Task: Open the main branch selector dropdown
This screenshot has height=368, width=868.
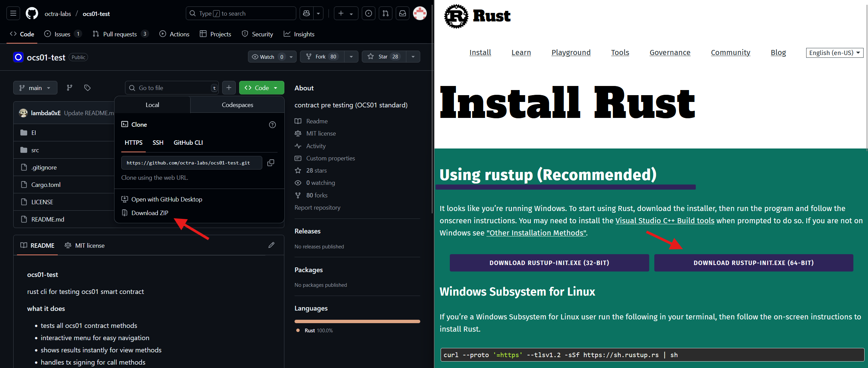Action: tap(35, 88)
